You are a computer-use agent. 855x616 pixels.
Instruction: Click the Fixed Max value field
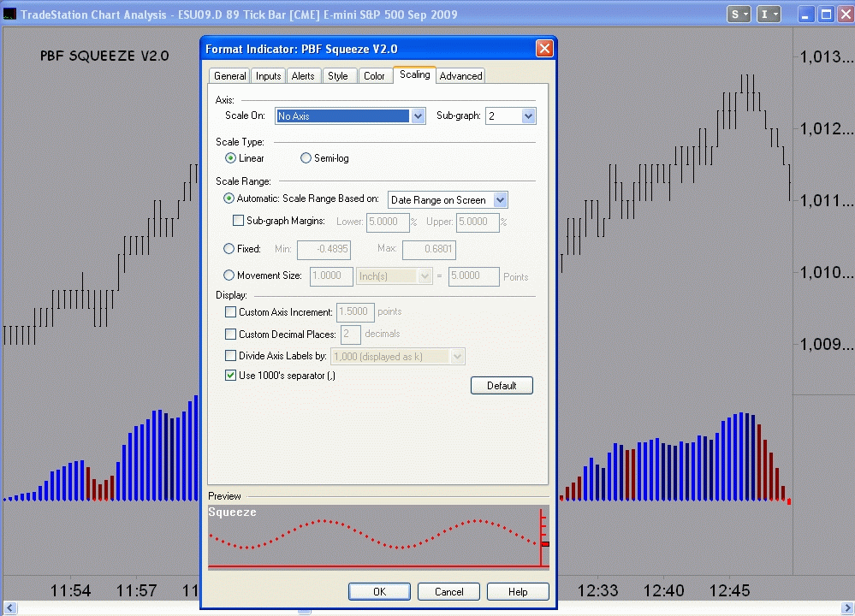(429, 250)
